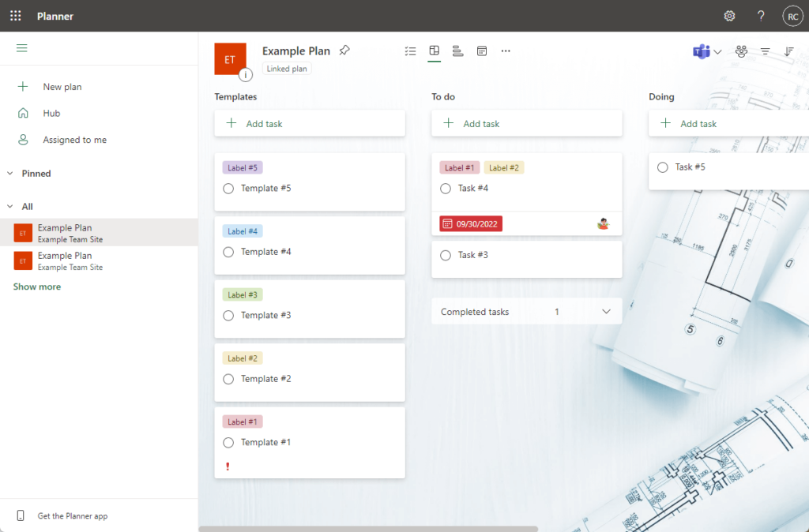The width and height of the screenshot is (809, 532).
Task: Open the Filter icon
Action: 765,51
